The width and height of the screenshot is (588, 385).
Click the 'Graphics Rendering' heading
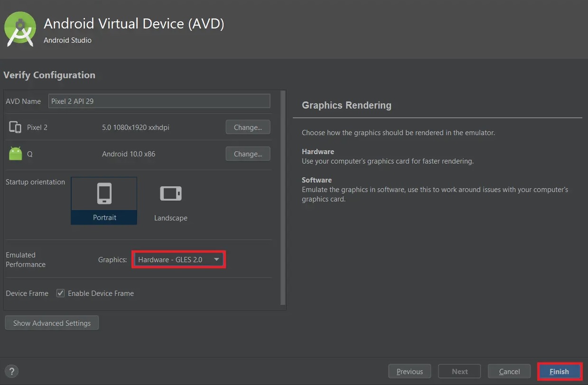346,105
